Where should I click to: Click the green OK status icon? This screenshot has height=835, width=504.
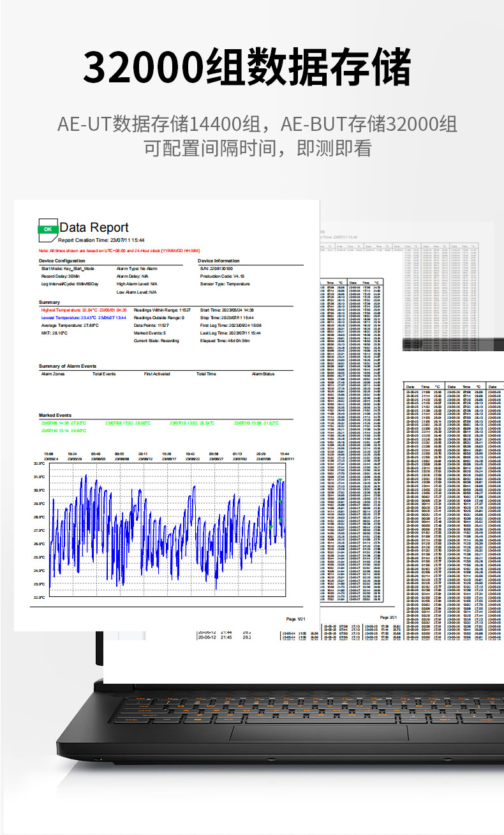47,229
